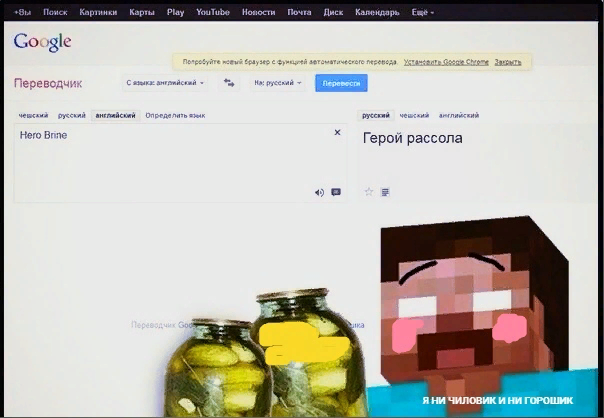Click inside the "Hero Brine" source text box
Screen dimensions: 604x418
tap(180, 163)
